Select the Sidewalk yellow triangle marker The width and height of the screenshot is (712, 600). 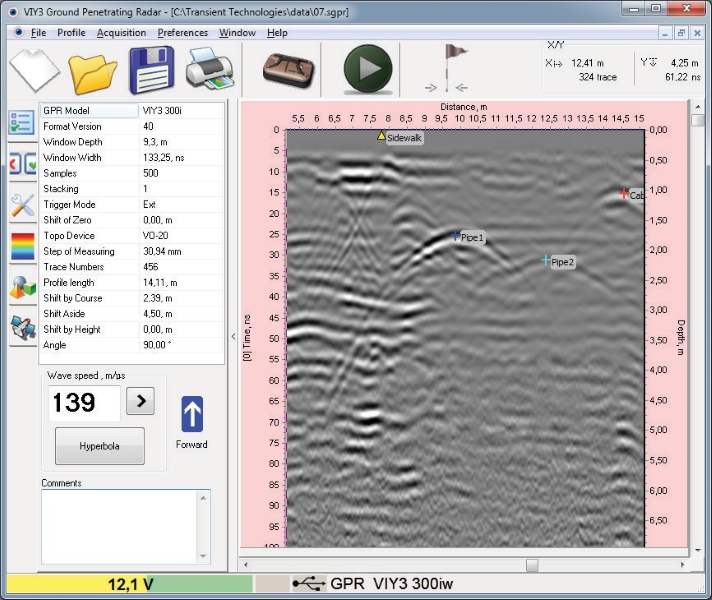point(381,136)
